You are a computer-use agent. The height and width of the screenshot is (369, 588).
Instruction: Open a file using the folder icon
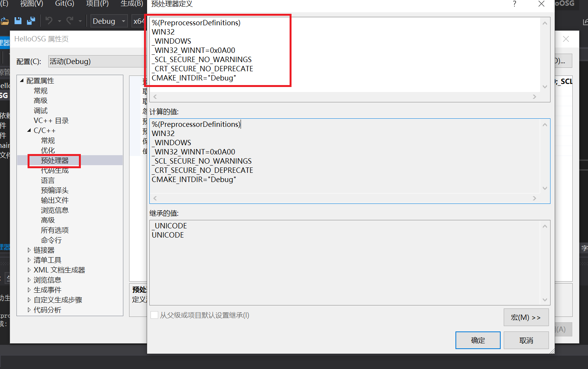tap(5, 21)
